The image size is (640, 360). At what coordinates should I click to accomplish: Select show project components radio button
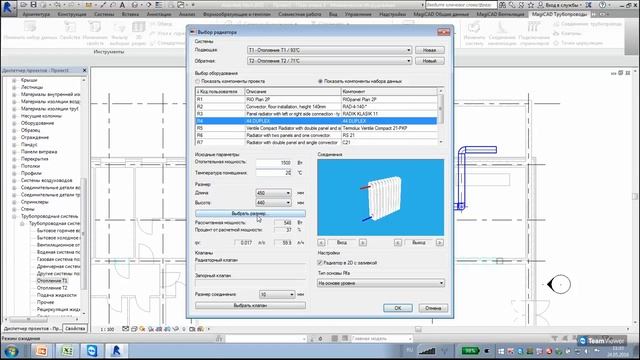pos(198,81)
